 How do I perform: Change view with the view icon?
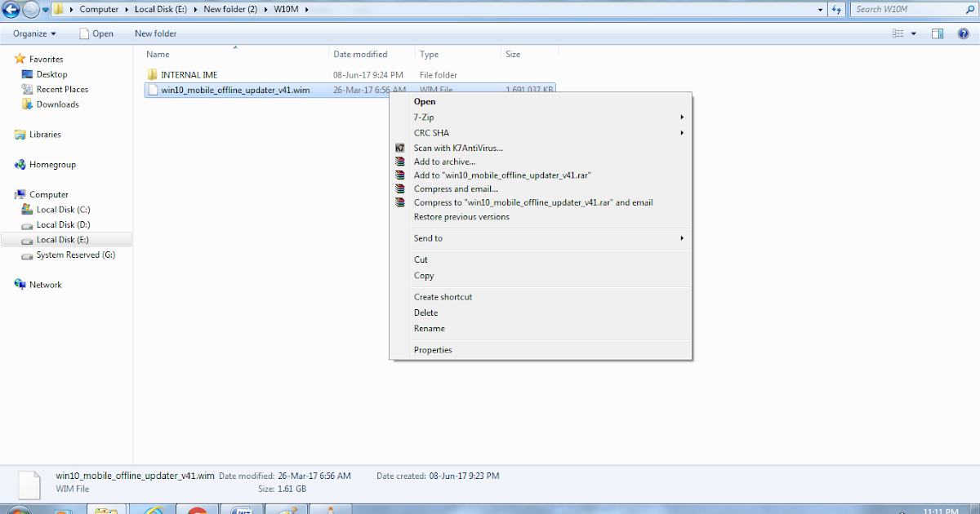(x=898, y=33)
